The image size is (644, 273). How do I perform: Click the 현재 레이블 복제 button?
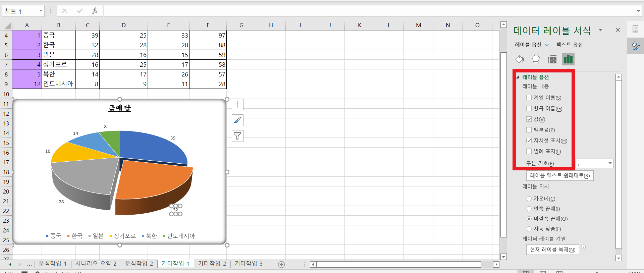click(x=552, y=250)
